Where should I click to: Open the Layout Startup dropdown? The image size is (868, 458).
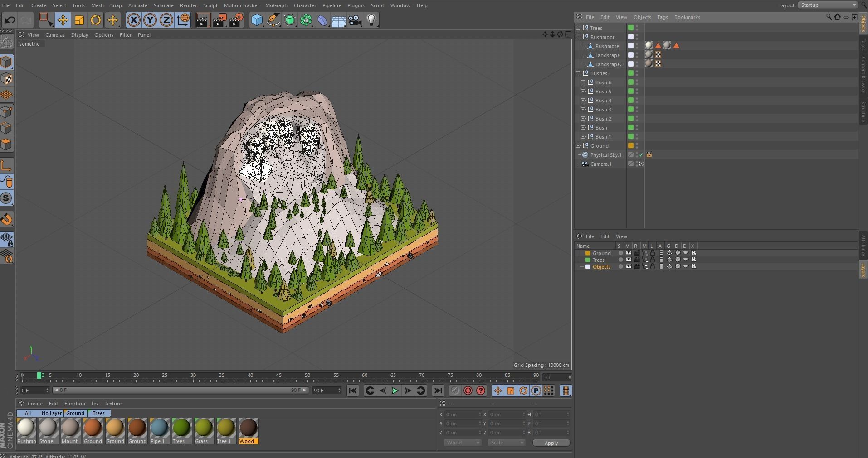click(828, 5)
